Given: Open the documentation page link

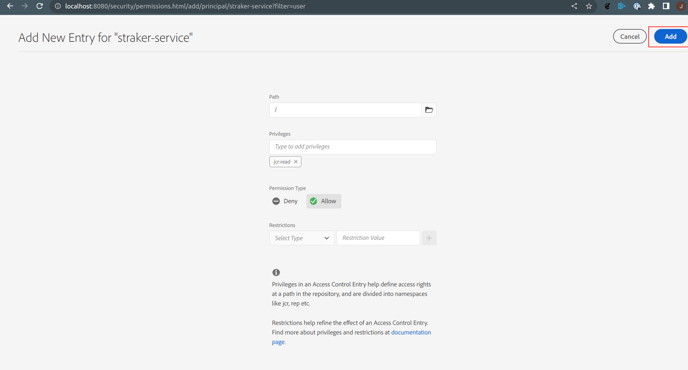Looking at the screenshot, I should [351, 337].
